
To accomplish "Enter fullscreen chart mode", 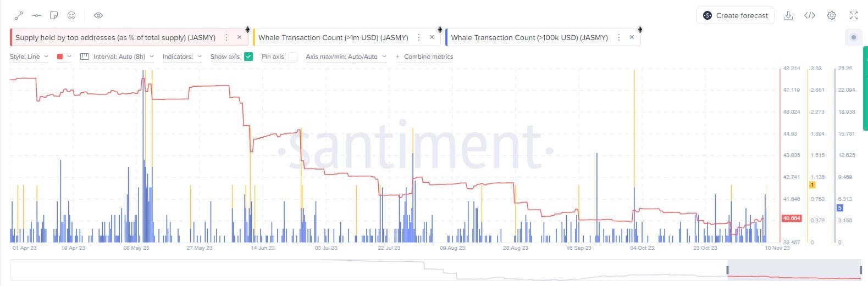I will pos(853,15).
